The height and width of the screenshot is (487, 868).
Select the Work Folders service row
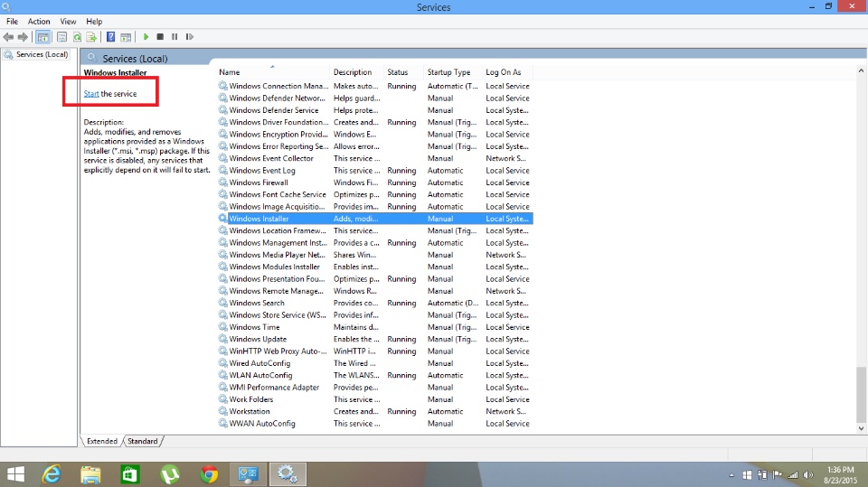point(375,399)
